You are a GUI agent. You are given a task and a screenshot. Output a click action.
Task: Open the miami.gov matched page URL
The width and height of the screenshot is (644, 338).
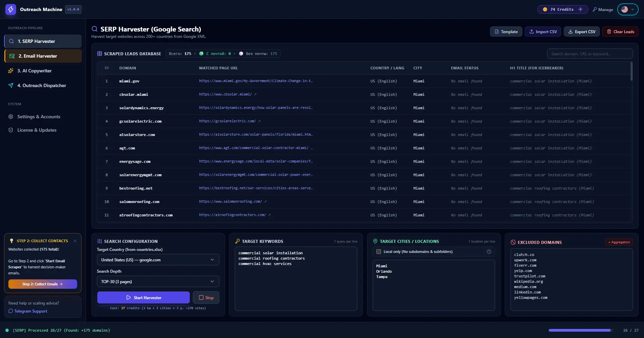256,81
